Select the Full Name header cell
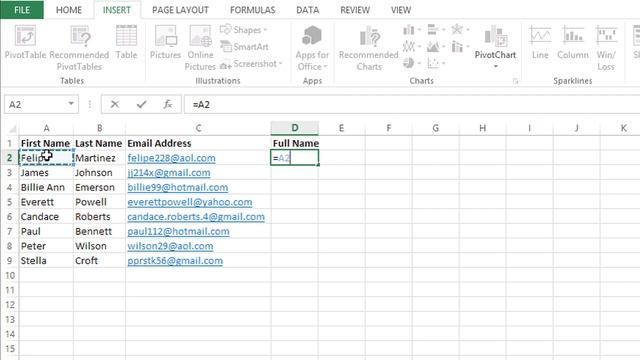This screenshot has height=360, width=640. tap(295, 143)
